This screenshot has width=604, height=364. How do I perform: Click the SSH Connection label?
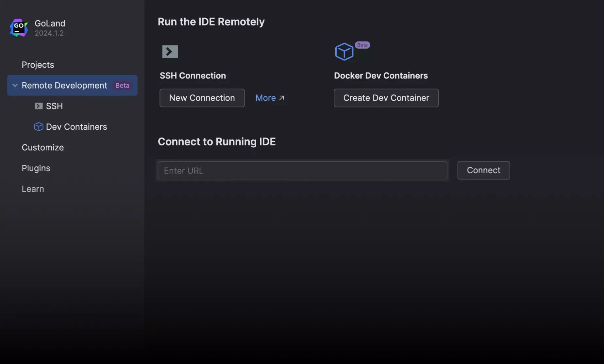(x=193, y=75)
